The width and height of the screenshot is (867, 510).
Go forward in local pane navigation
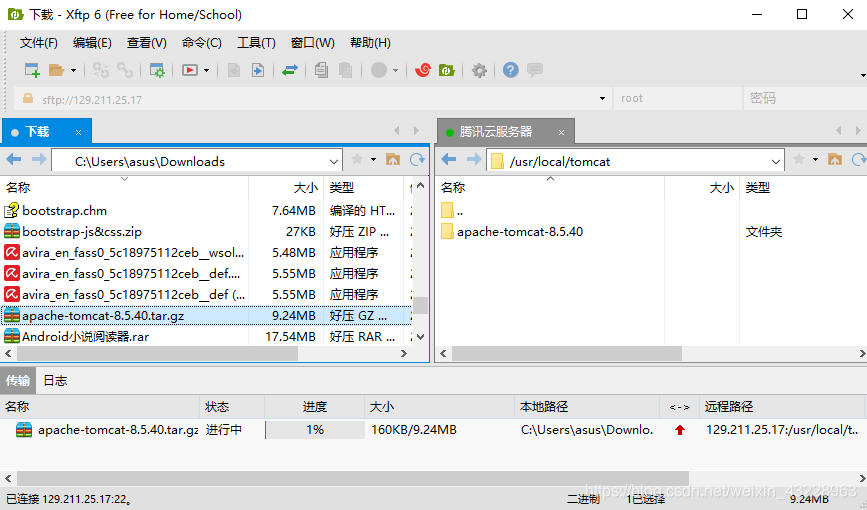click(x=39, y=160)
